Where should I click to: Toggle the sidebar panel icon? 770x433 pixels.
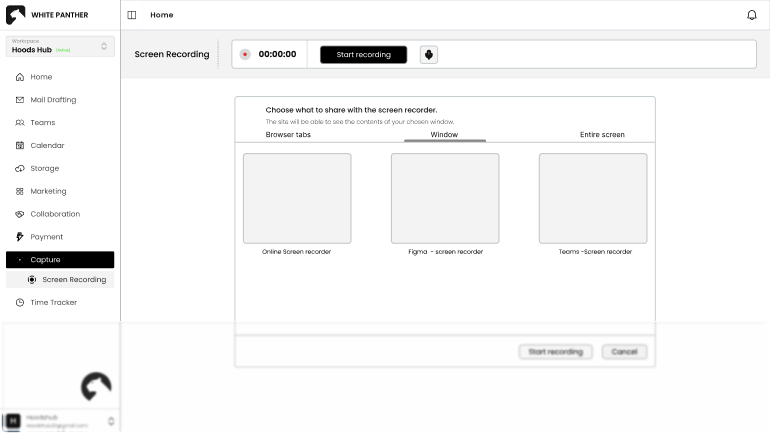[x=132, y=15]
